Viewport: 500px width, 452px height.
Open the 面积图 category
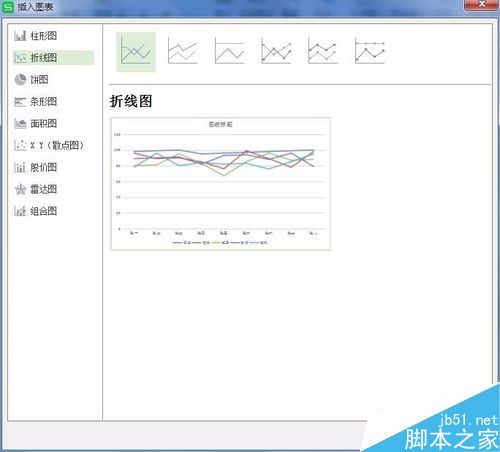(44, 124)
